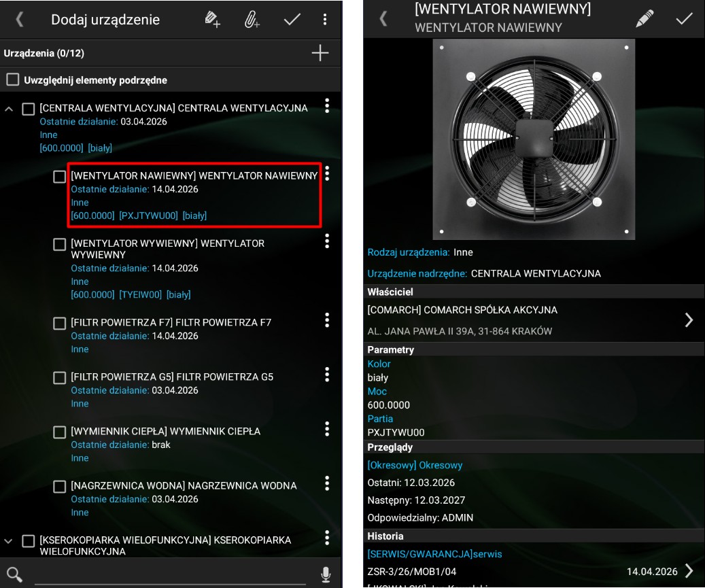
Task: Expand the KSEROKOPIARKA WIELOFUNKCYJNA node
Action: click(9, 541)
